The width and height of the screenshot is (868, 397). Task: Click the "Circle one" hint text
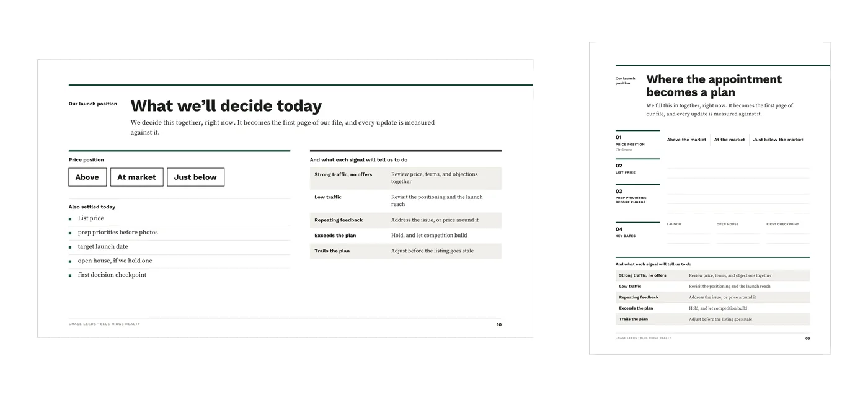[624, 150]
